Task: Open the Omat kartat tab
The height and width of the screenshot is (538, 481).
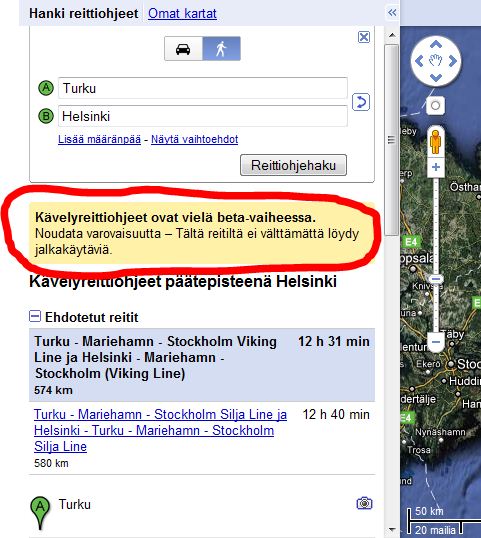Action: click(x=182, y=14)
